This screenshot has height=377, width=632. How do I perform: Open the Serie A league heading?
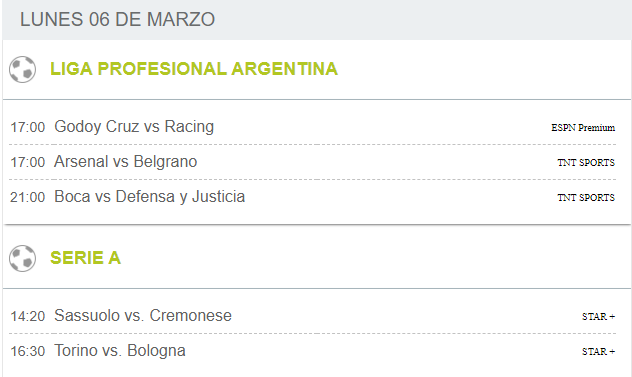(x=85, y=258)
